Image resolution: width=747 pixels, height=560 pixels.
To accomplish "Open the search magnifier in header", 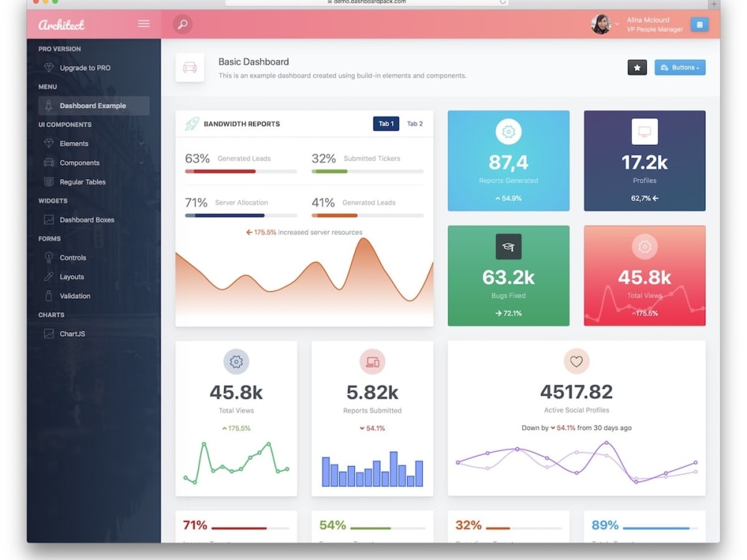I will (x=182, y=25).
